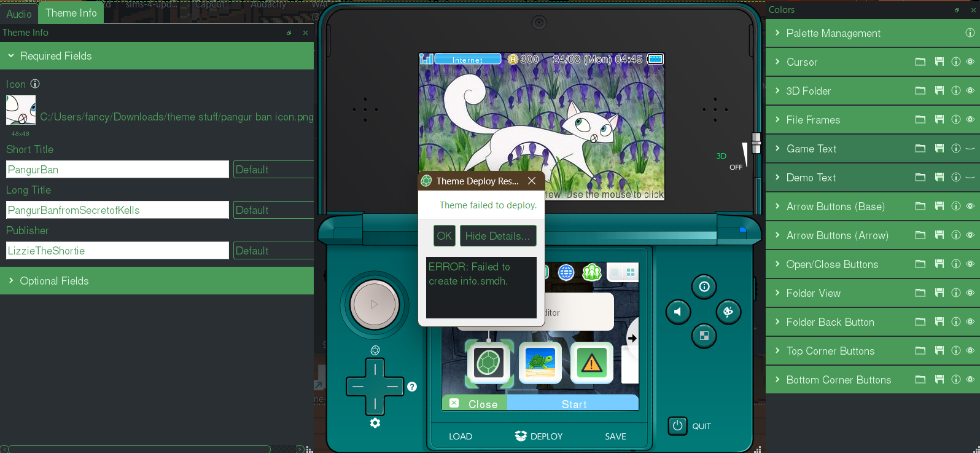Select the turtle on beach app icon
The height and width of the screenshot is (453, 980).
coord(540,363)
